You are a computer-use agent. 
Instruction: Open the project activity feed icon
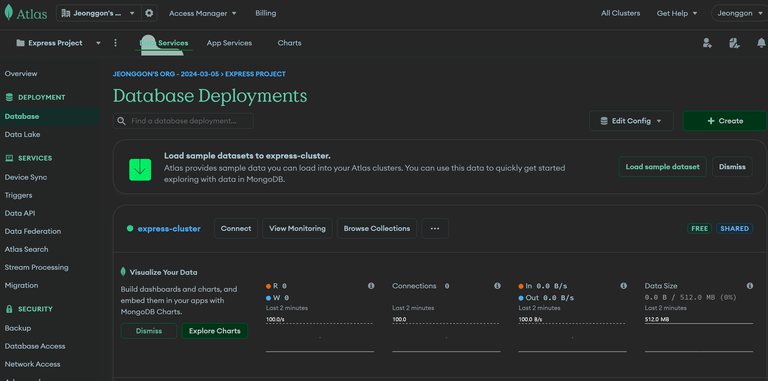pyautogui.click(x=734, y=43)
